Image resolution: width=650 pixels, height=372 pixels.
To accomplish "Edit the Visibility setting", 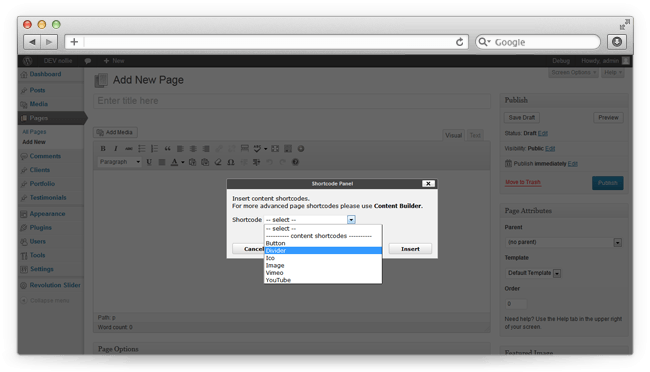I will click(x=550, y=148).
